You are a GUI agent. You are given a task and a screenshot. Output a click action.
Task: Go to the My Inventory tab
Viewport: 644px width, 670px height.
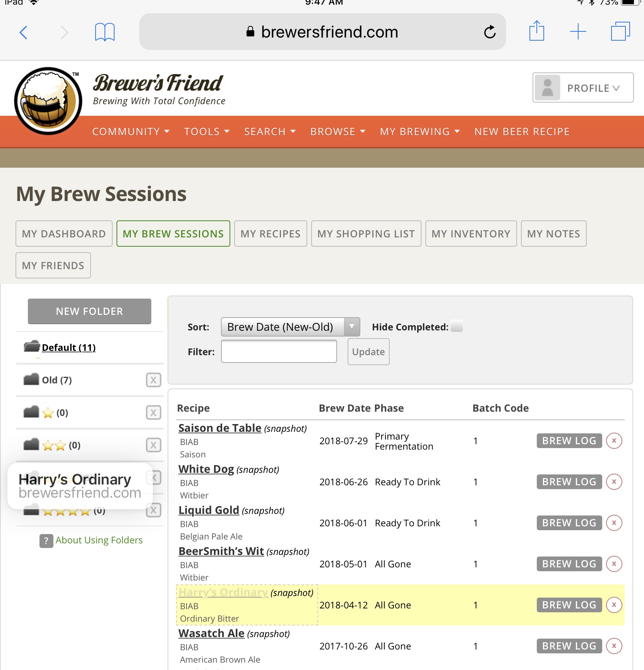point(471,234)
